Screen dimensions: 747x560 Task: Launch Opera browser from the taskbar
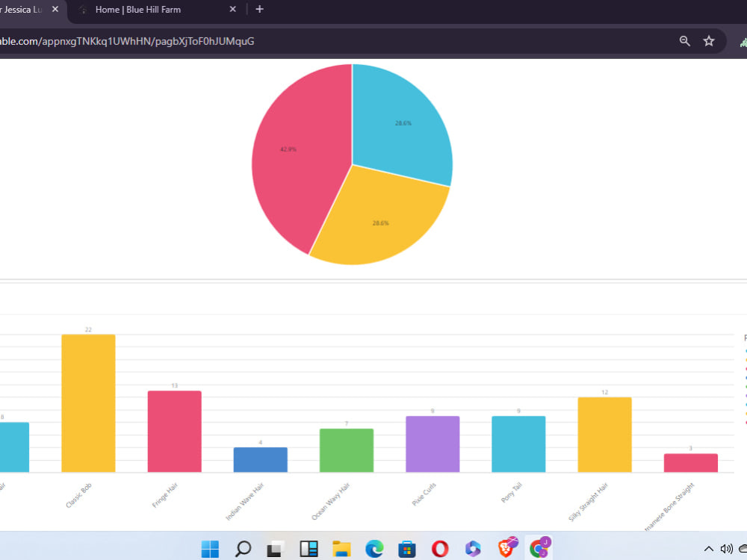point(440,549)
